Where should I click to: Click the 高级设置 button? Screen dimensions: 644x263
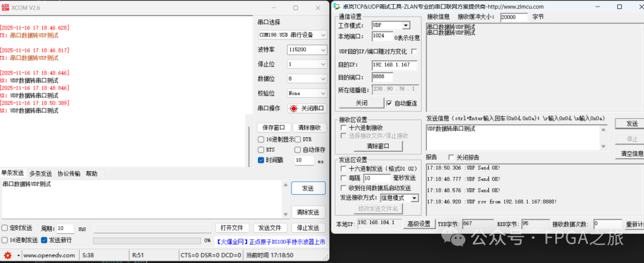tap(419, 224)
